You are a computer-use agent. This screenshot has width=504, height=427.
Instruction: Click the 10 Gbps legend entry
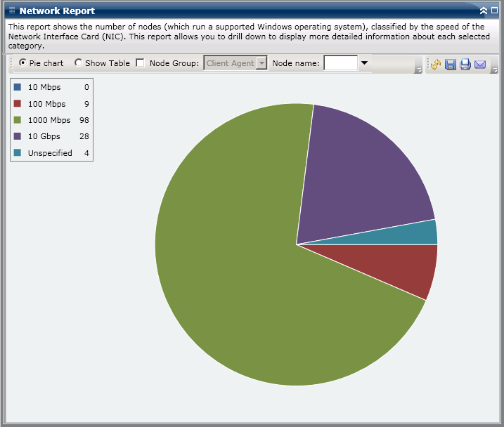pos(44,136)
